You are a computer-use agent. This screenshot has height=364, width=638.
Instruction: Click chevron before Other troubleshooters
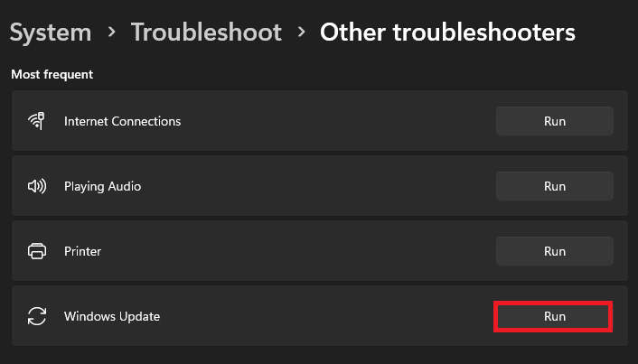coord(301,33)
